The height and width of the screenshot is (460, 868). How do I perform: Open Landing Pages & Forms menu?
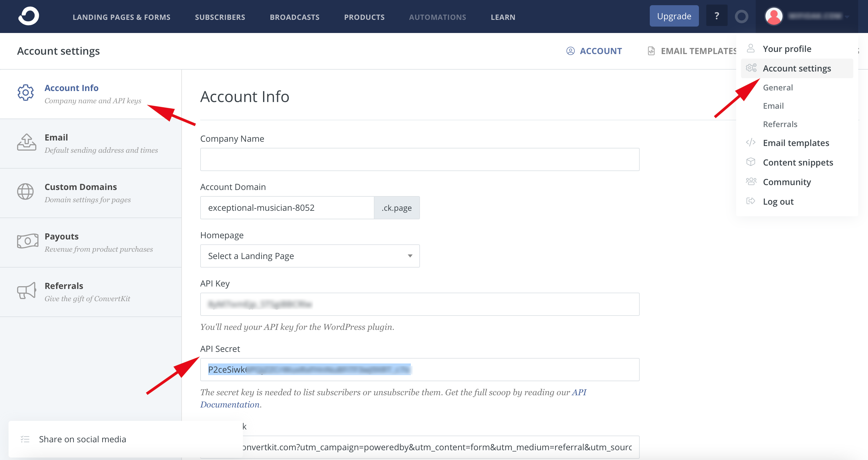pos(121,17)
